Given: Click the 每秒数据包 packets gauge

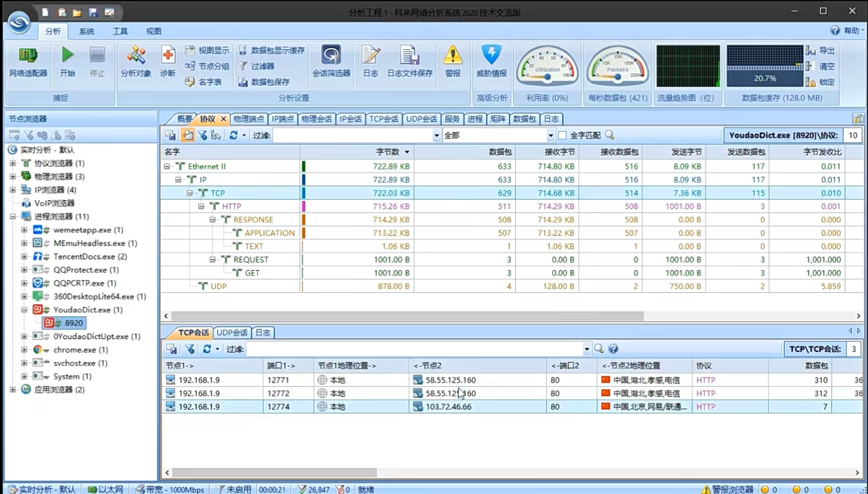Looking at the screenshot, I should click(617, 66).
